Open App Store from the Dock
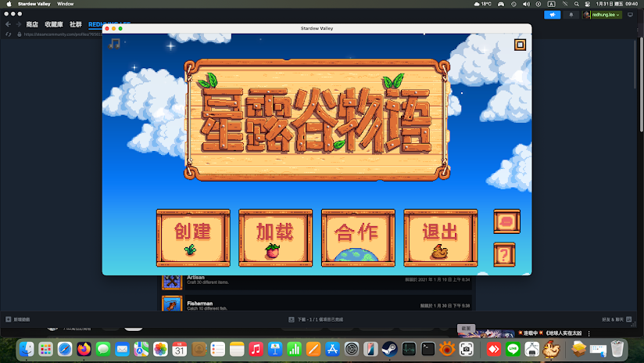Screen dimensions: 644x363 [x=332, y=350]
